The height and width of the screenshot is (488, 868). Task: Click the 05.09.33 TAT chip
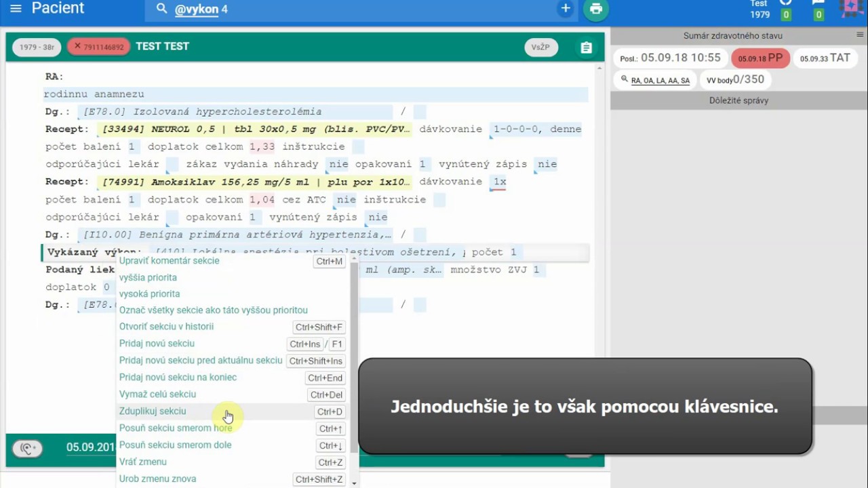pyautogui.click(x=825, y=58)
